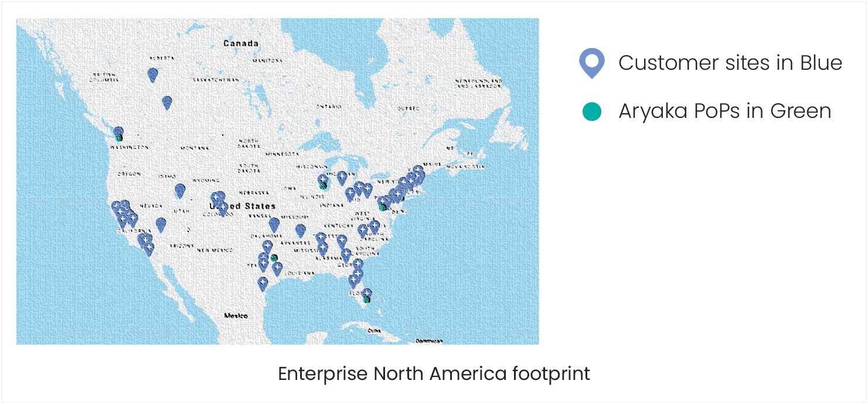Click the 'Mexico' map label
The image size is (868, 404).
coord(236,315)
